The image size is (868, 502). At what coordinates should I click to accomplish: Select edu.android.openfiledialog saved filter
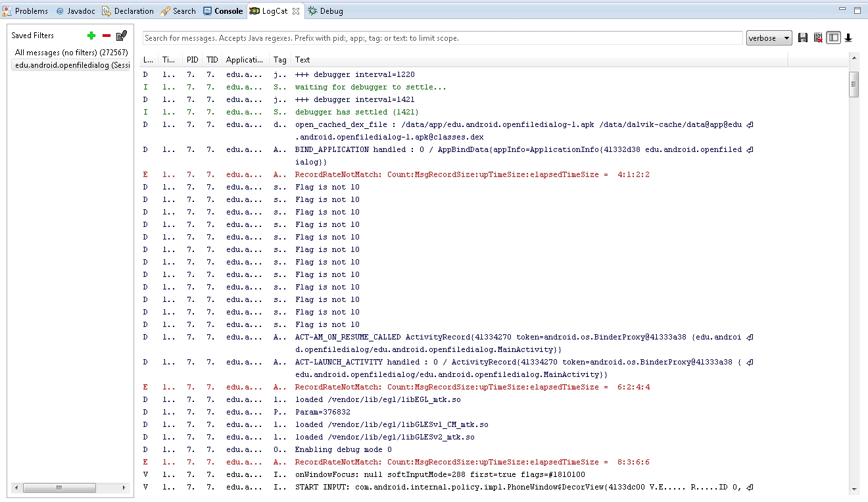pyautogui.click(x=72, y=65)
